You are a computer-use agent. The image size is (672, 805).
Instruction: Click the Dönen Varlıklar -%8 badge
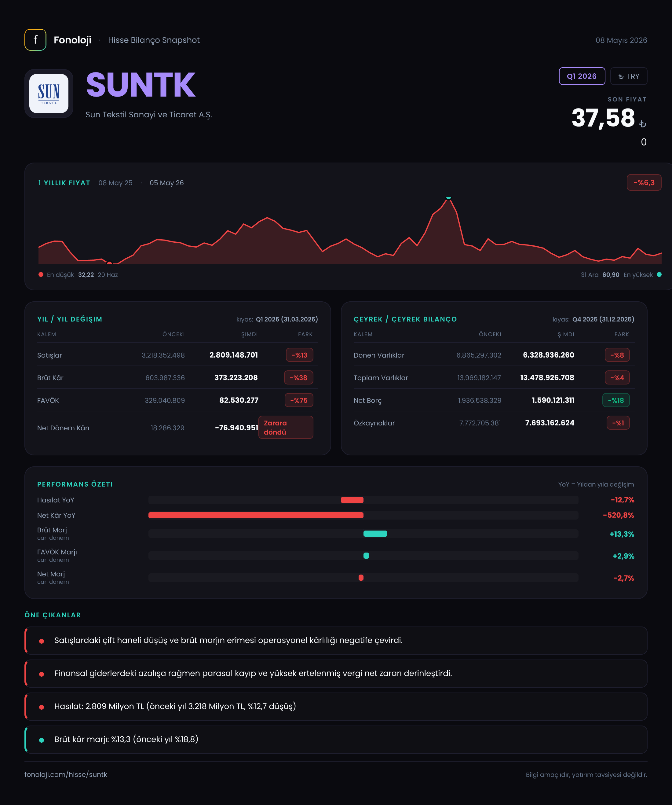tap(617, 355)
